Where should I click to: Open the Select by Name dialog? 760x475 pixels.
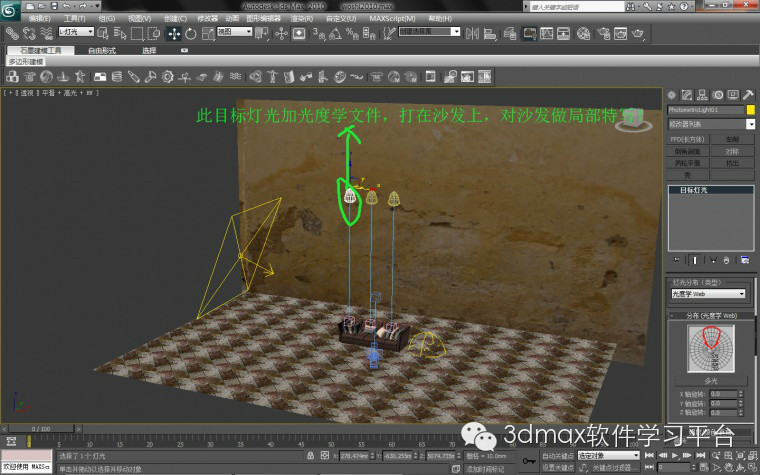click(120, 33)
